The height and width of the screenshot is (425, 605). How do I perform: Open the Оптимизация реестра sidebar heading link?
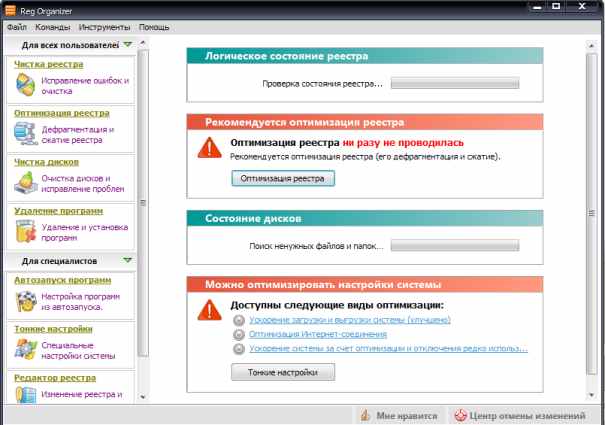coord(62,113)
